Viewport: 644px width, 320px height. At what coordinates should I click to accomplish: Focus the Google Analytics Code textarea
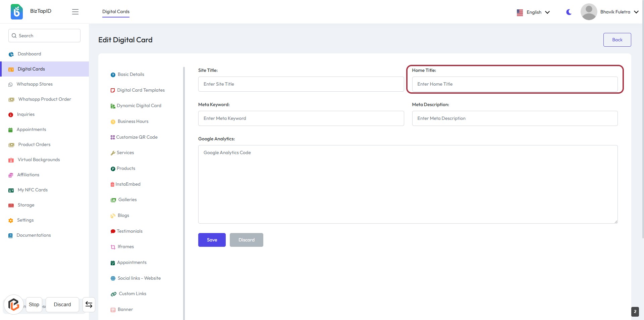[408, 184]
